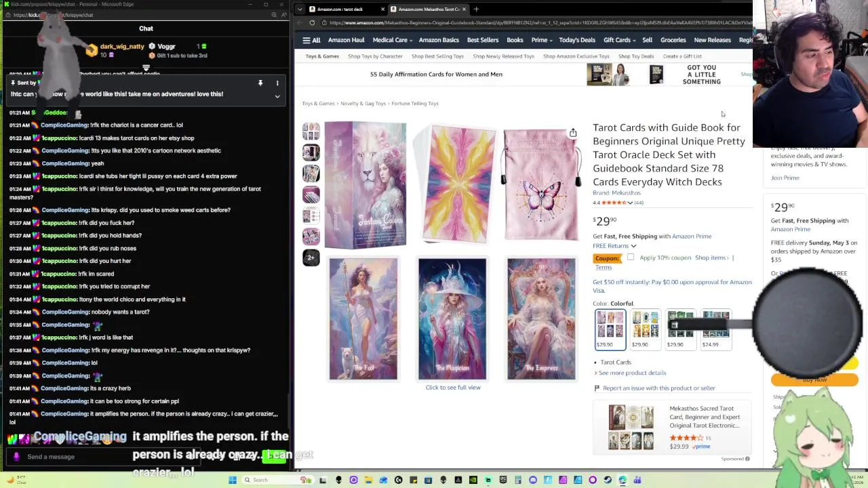Open the star rating dropdown arrow
This screenshot has width=868, height=488.
pos(630,203)
